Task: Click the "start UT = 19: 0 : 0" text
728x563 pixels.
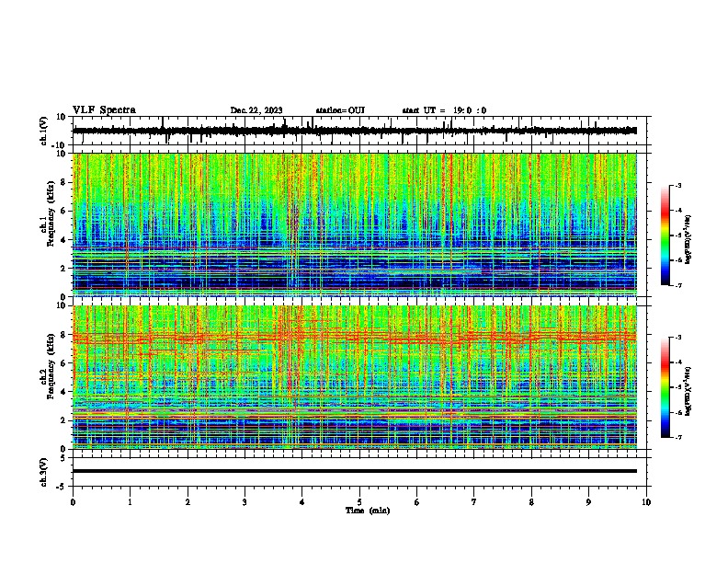Action: tap(444, 110)
